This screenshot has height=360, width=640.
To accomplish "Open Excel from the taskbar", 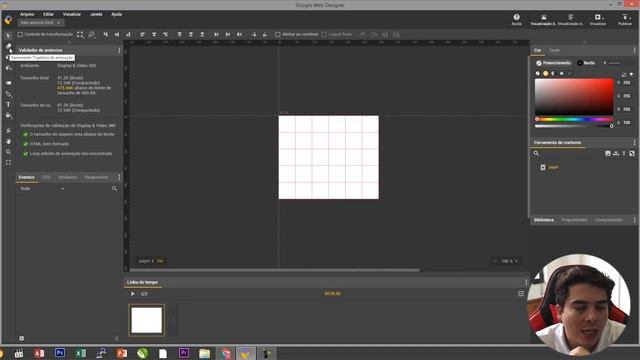I will click(x=80, y=353).
